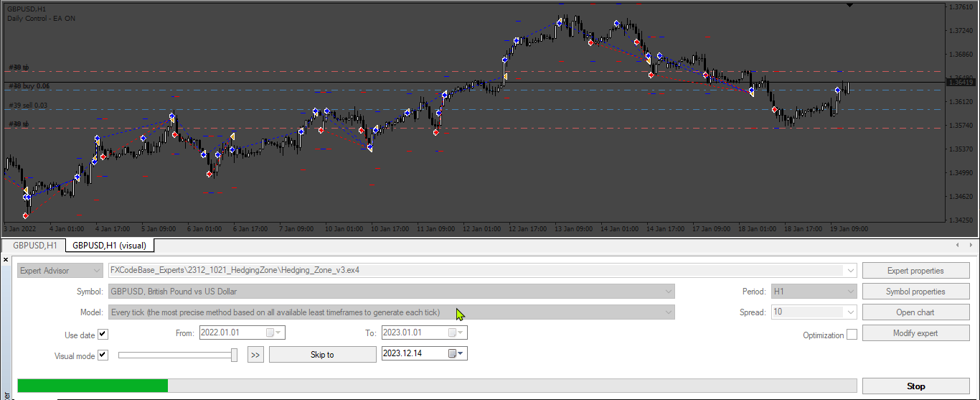980x400 pixels.
Task: Click the fast-forward >> pause button
Action: click(x=256, y=354)
